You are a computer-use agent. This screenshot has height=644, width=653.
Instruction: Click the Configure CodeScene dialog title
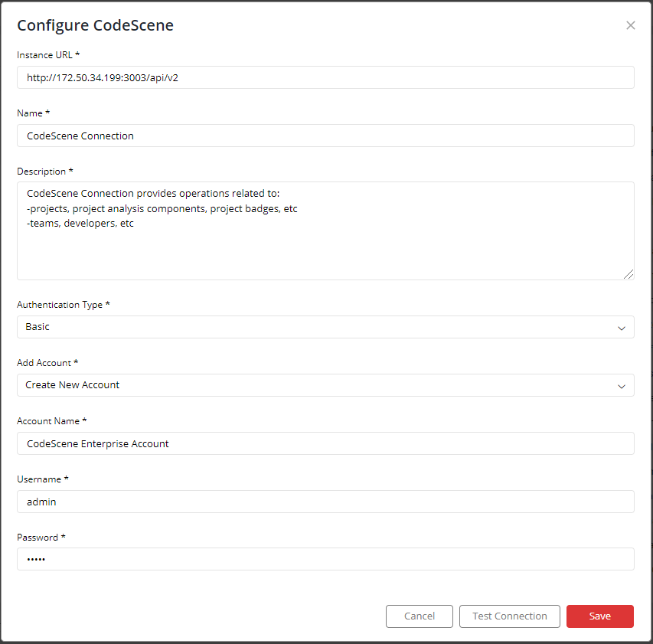click(95, 25)
